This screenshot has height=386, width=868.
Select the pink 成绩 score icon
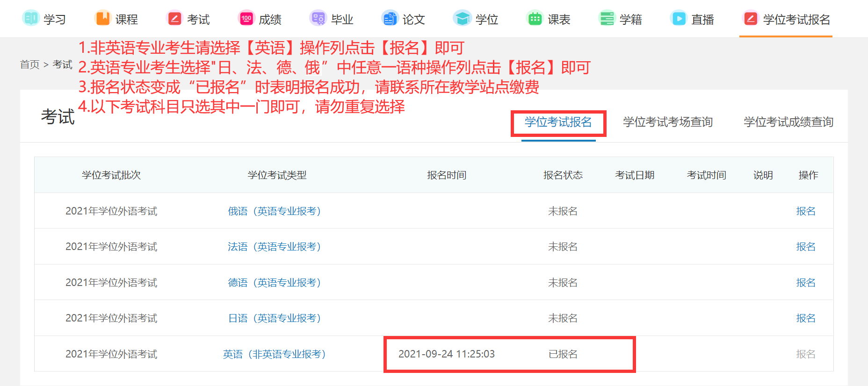coord(246,19)
